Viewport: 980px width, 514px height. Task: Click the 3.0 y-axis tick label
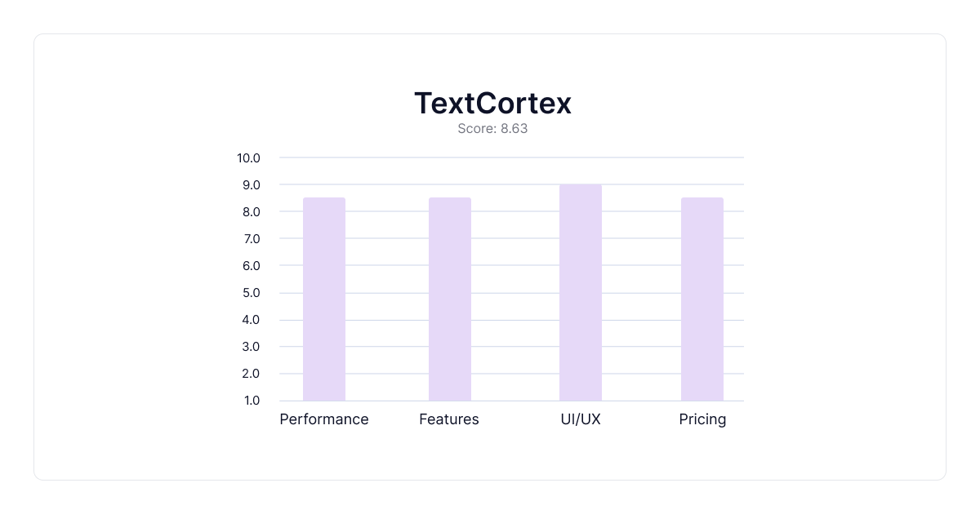tap(251, 347)
